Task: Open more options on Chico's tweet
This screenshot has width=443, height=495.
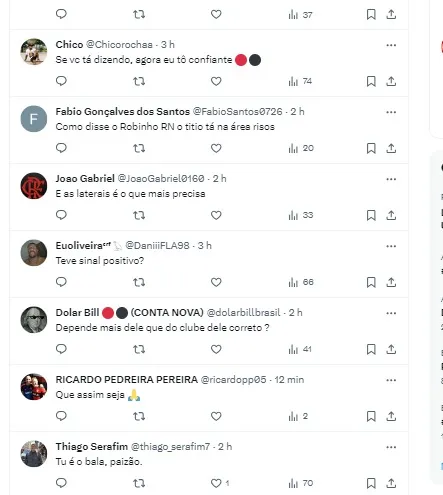Action: tap(391, 45)
